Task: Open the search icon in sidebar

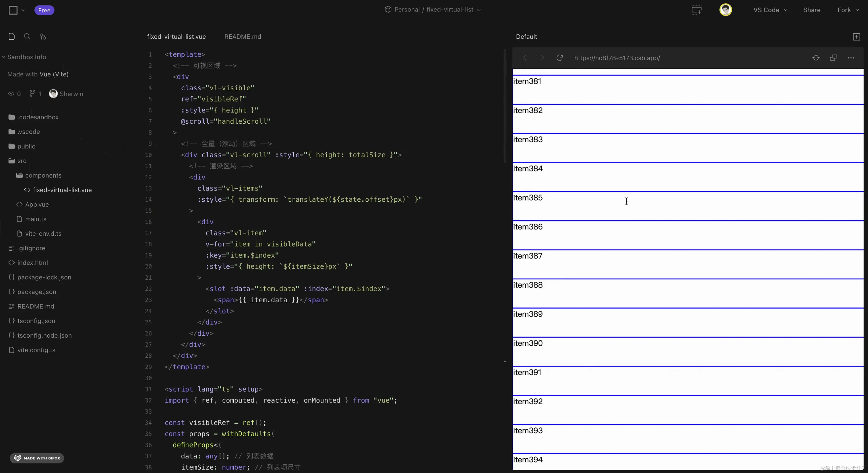Action: pos(27,36)
